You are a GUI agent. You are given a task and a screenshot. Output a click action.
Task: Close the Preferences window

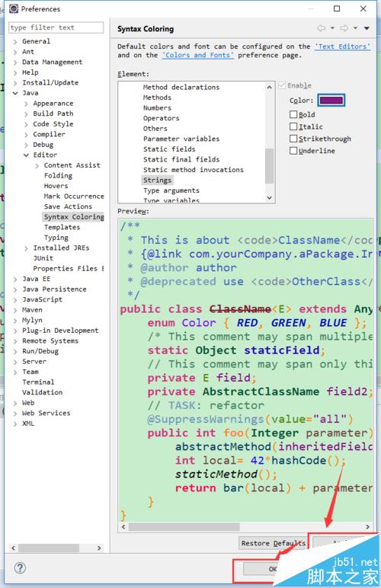point(363,8)
